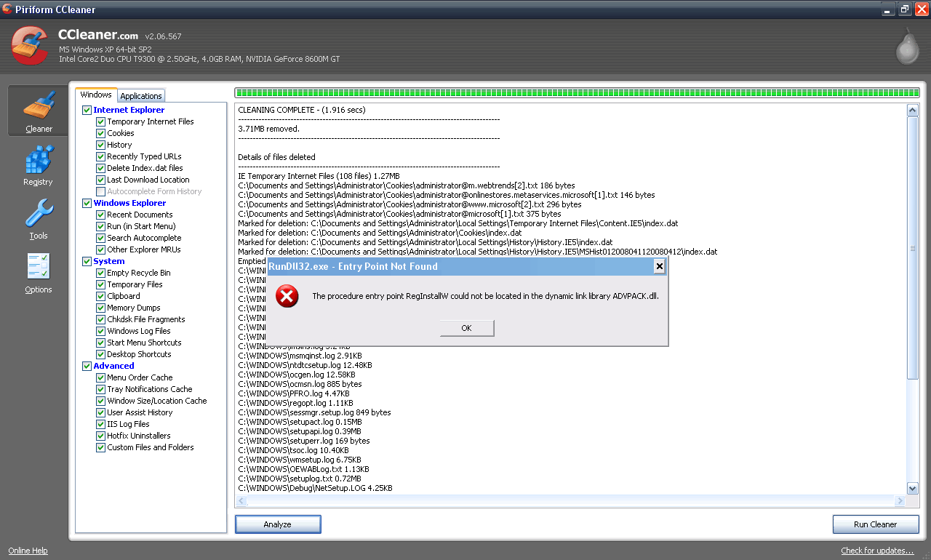
Task: Switch to the Applications tab
Action: [141, 96]
